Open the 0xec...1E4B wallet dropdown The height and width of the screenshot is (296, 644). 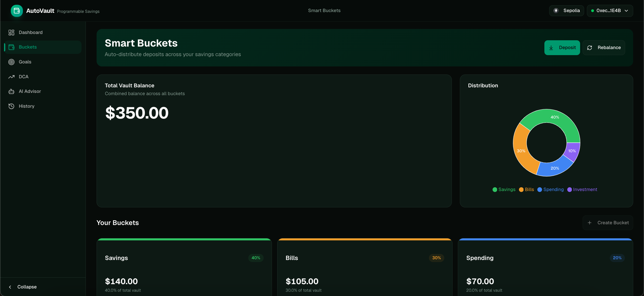coord(610,11)
